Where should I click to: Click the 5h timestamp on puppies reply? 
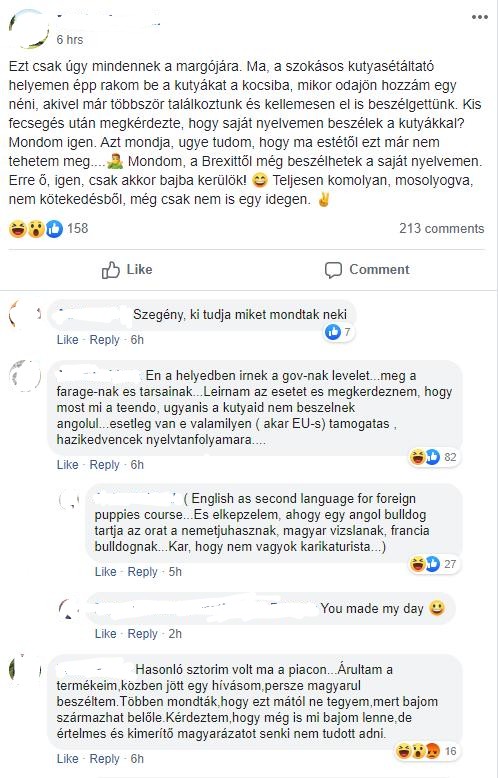[175, 572]
